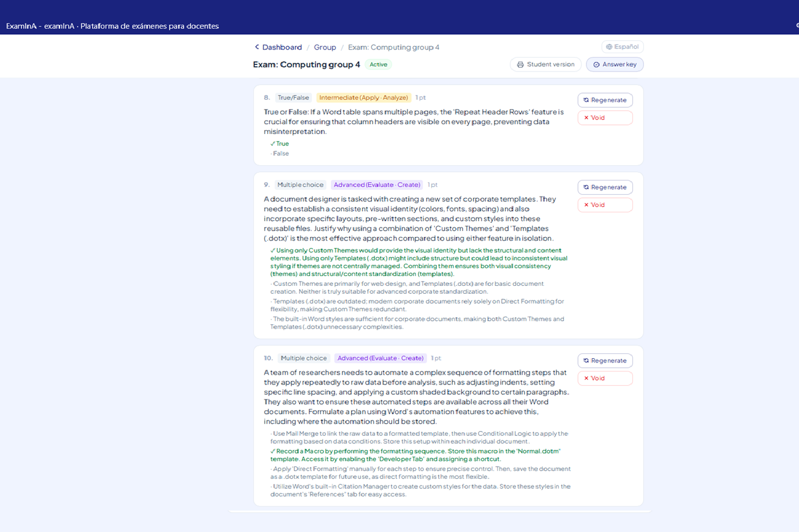Regenerate question 9
Viewport: 799px width, 532px height.
click(605, 187)
